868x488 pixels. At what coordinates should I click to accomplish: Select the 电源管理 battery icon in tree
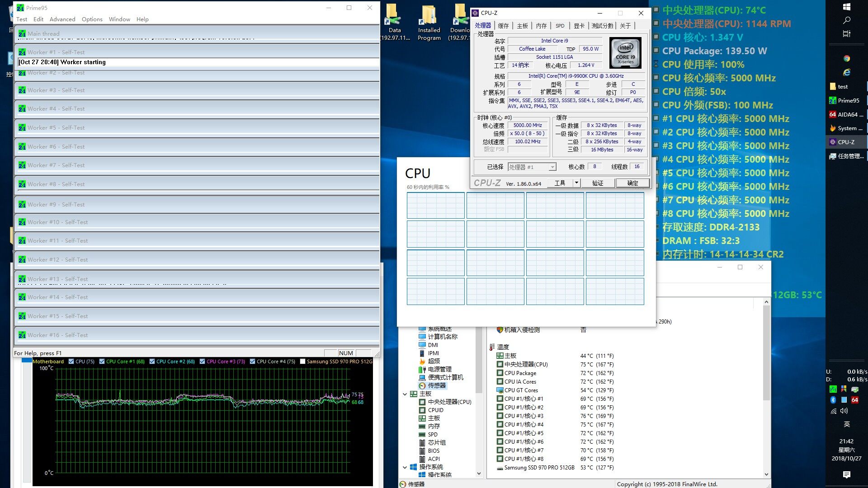[422, 369]
